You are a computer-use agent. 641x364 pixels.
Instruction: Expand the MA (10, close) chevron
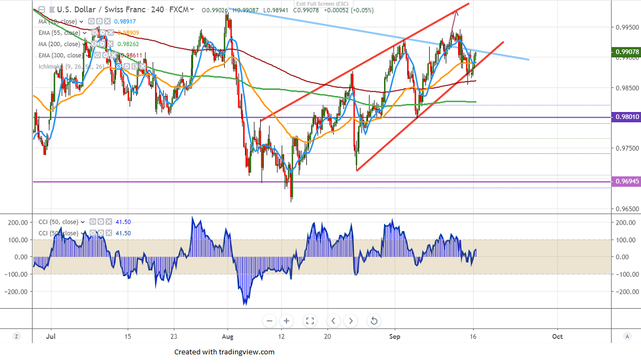[82, 21]
